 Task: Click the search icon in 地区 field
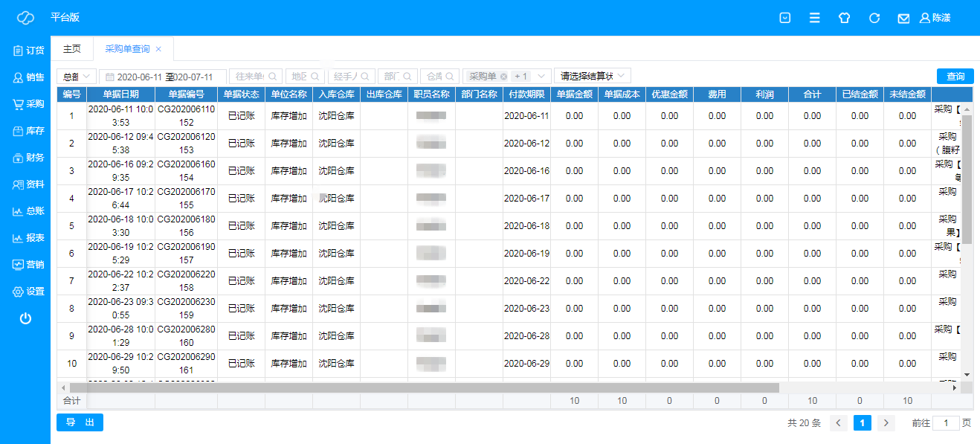(x=315, y=77)
